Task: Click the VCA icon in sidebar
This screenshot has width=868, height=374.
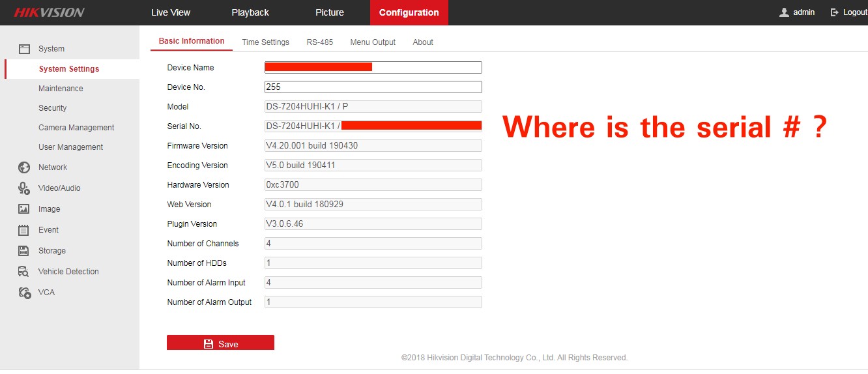Action: point(24,293)
